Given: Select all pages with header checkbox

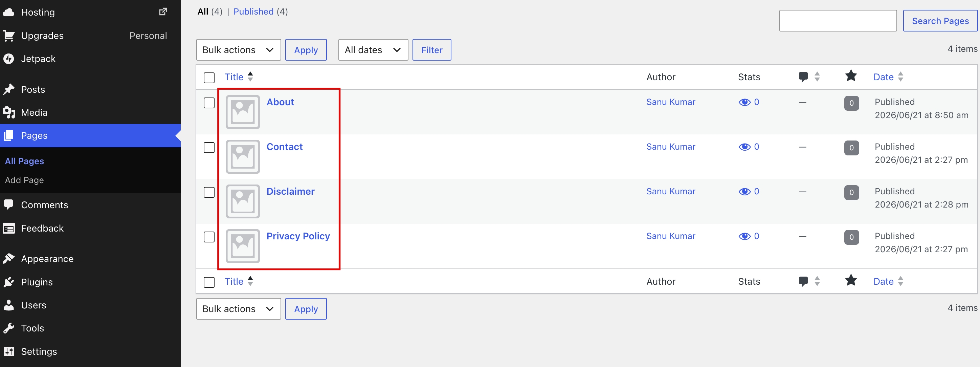Looking at the screenshot, I should tap(209, 78).
